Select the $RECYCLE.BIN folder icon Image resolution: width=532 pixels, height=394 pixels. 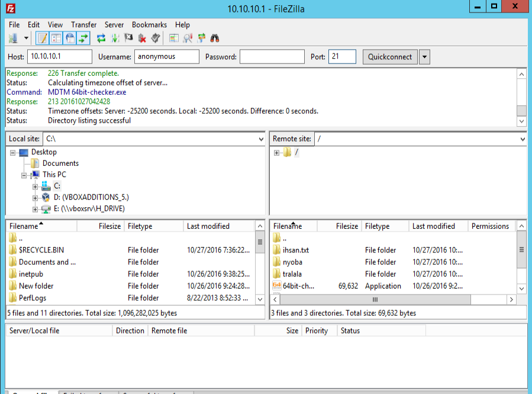[x=12, y=250]
